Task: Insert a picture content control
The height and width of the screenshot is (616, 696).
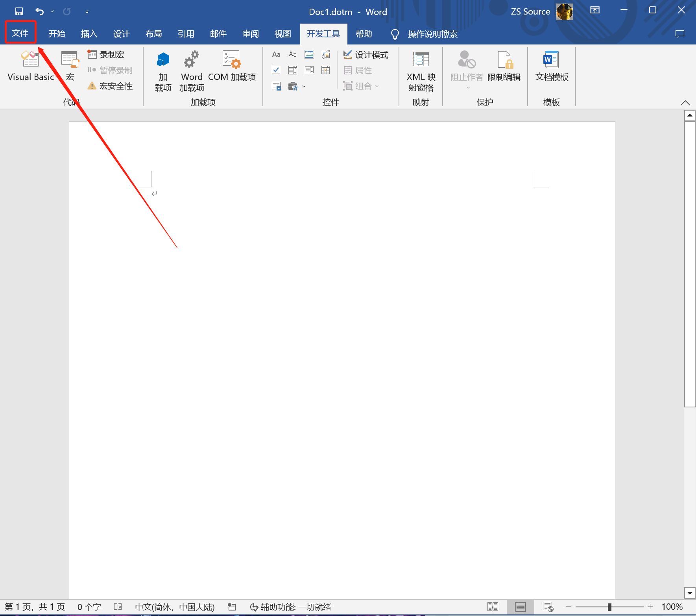Action: [309, 54]
